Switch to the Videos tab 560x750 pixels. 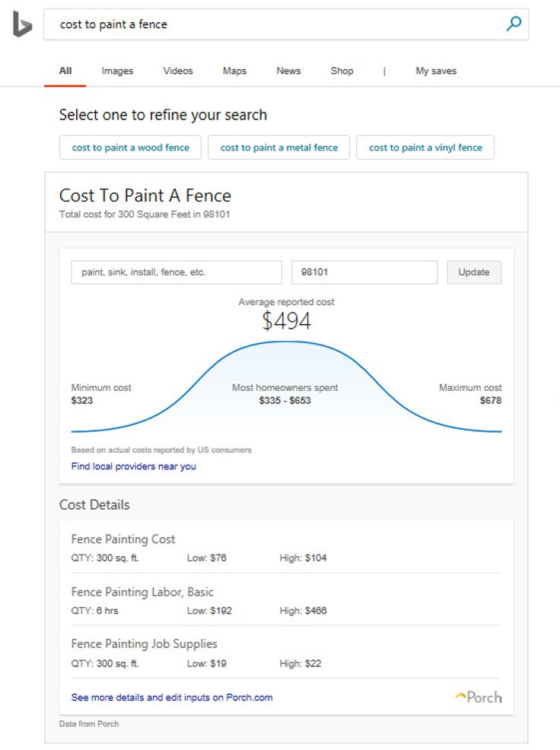click(177, 70)
